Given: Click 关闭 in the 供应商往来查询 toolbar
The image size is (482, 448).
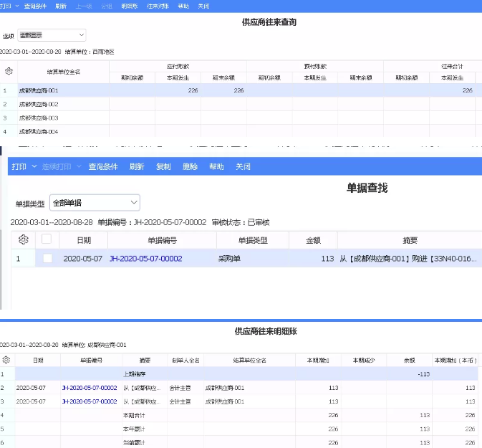Looking at the screenshot, I should (203, 6).
